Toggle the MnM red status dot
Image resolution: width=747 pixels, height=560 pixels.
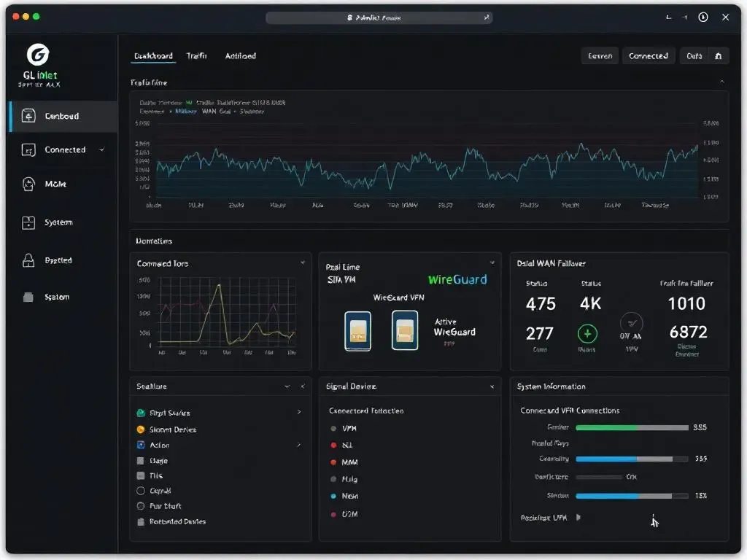333,462
